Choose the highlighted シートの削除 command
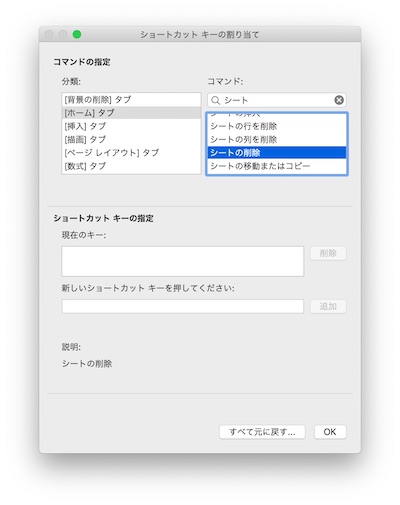The height and width of the screenshot is (505, 400). pyautogui.click(x=277, y=153)
